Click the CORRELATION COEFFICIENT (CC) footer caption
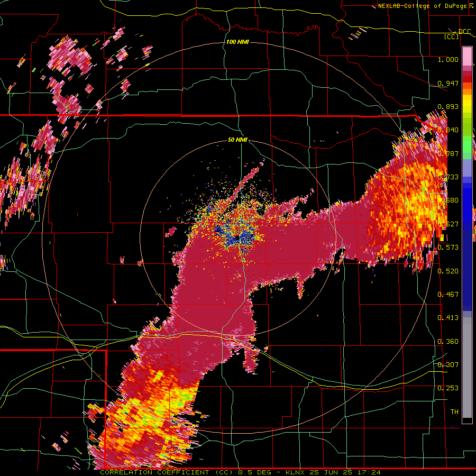The image size is (476, 476). (x=168, y=472)
